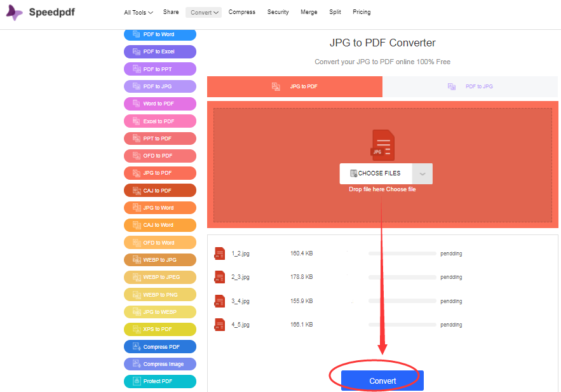Click the CAJ to PDF icon
This screenshot has width=561, height=392.
click(x=137, y=191)
